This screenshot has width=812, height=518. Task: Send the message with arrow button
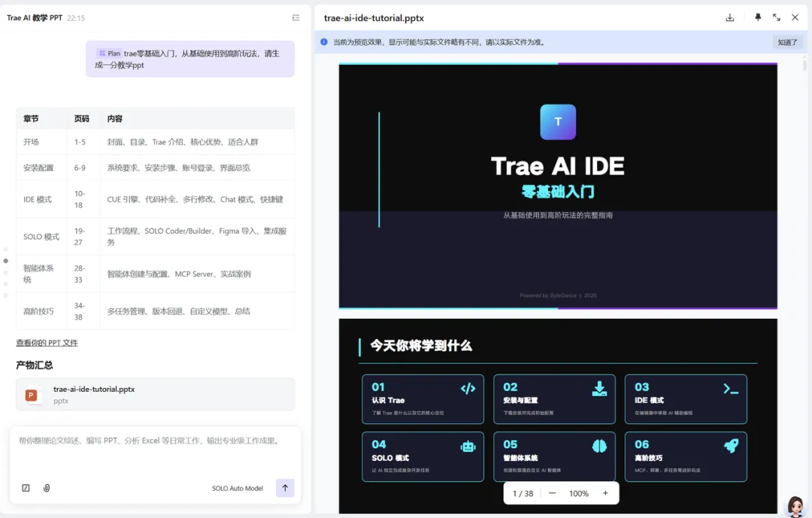click(285, 488)
